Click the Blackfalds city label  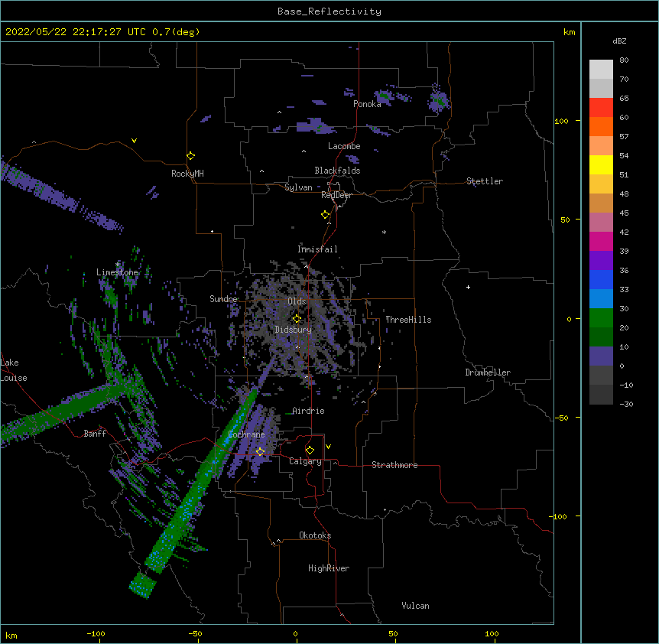click(x=337, y=171)
